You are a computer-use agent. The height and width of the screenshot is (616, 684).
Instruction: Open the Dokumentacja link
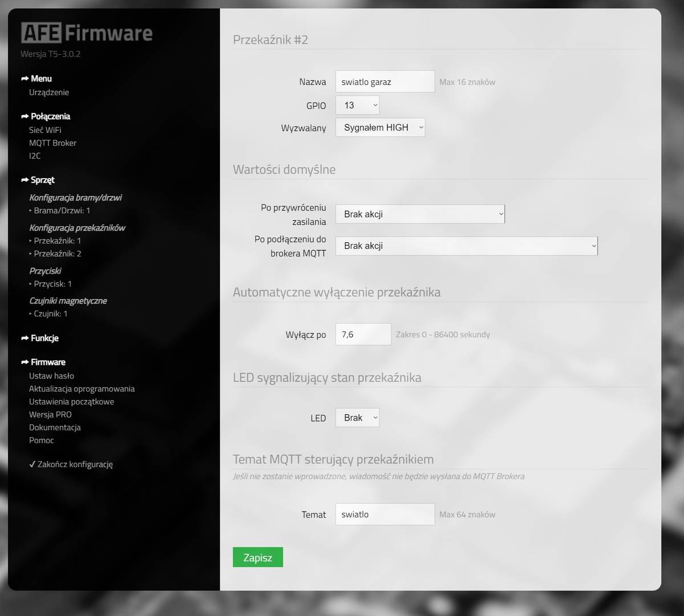point(55,428)
